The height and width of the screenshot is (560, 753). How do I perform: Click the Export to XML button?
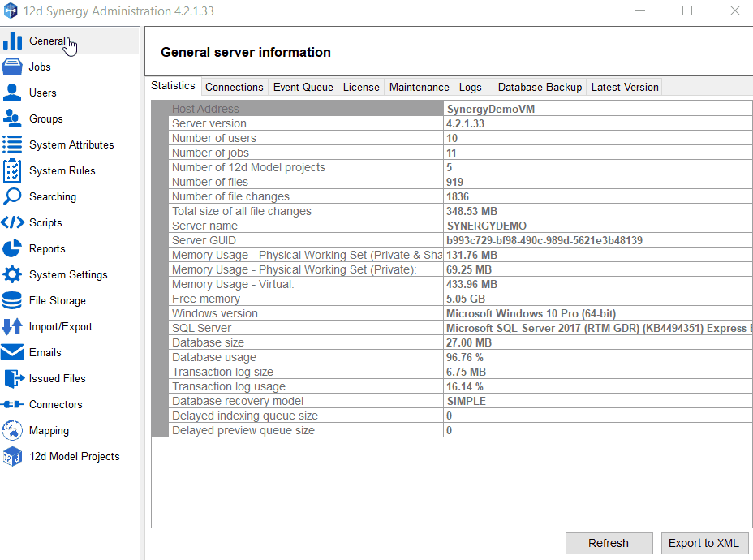704,543
